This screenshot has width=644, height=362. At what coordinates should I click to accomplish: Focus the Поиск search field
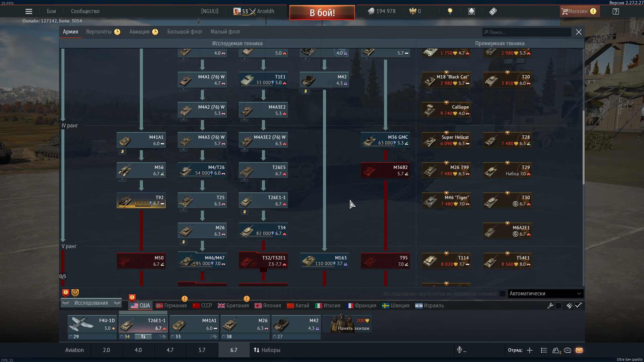tap(527, 32)
